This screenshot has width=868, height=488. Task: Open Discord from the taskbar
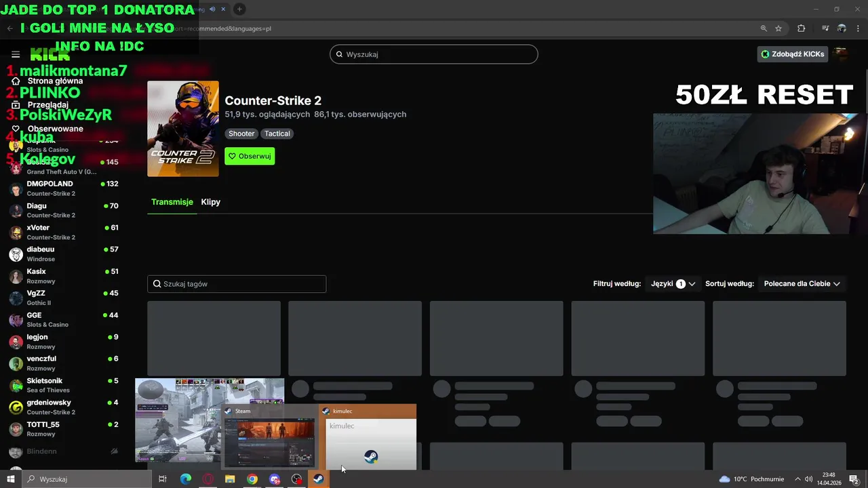point(275,479)
